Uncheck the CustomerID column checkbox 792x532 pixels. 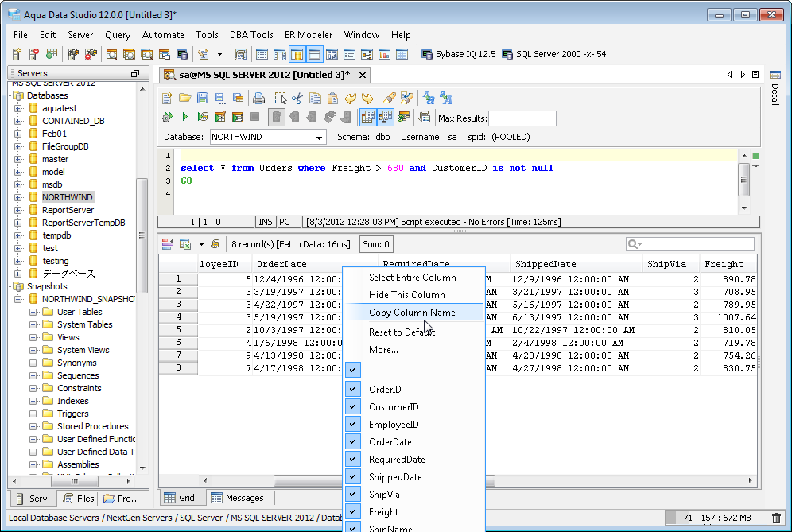(353, 406)
